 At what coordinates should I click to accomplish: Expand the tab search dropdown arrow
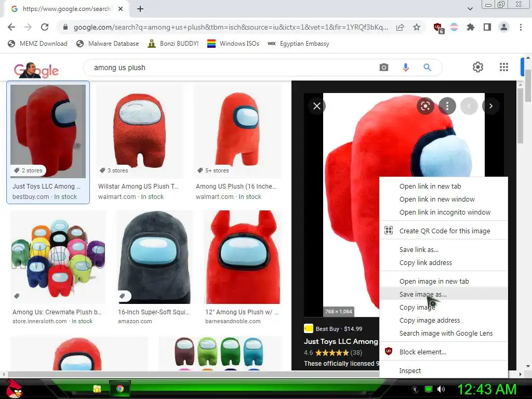point(470,9)
